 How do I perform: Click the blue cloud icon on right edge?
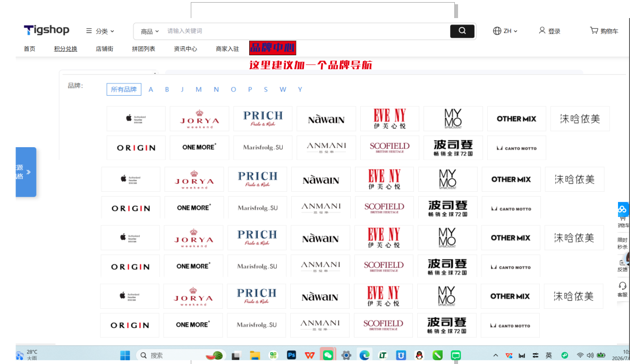coord(622,209)
